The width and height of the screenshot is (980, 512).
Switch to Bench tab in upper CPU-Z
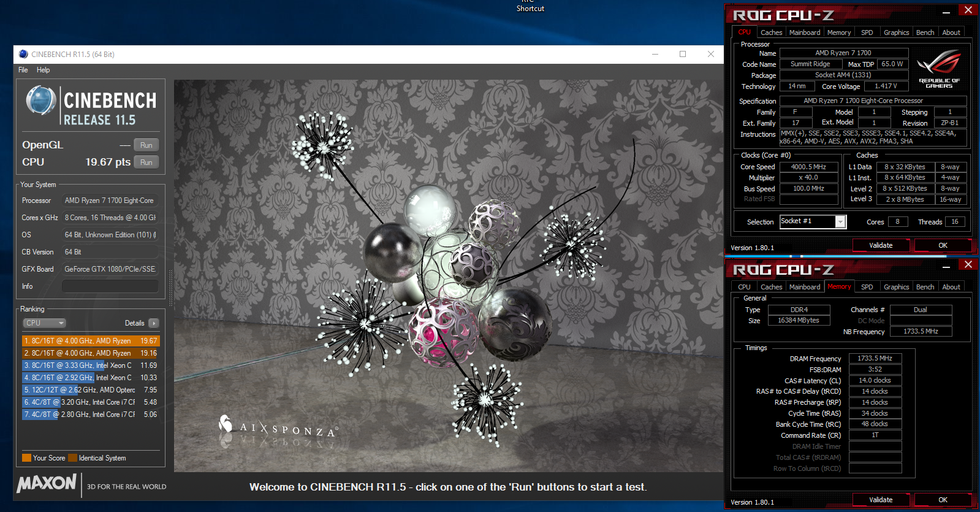coord(925,32)
